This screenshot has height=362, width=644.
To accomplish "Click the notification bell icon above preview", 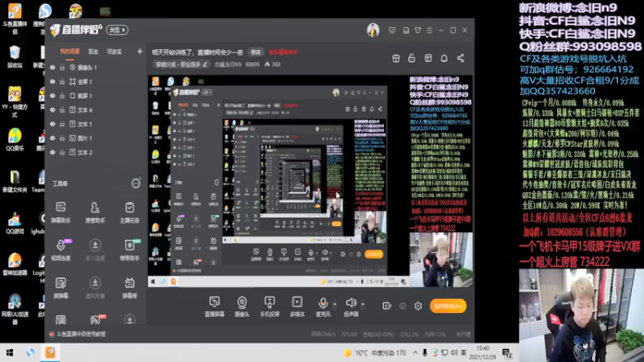I will [x=444, y=58].
